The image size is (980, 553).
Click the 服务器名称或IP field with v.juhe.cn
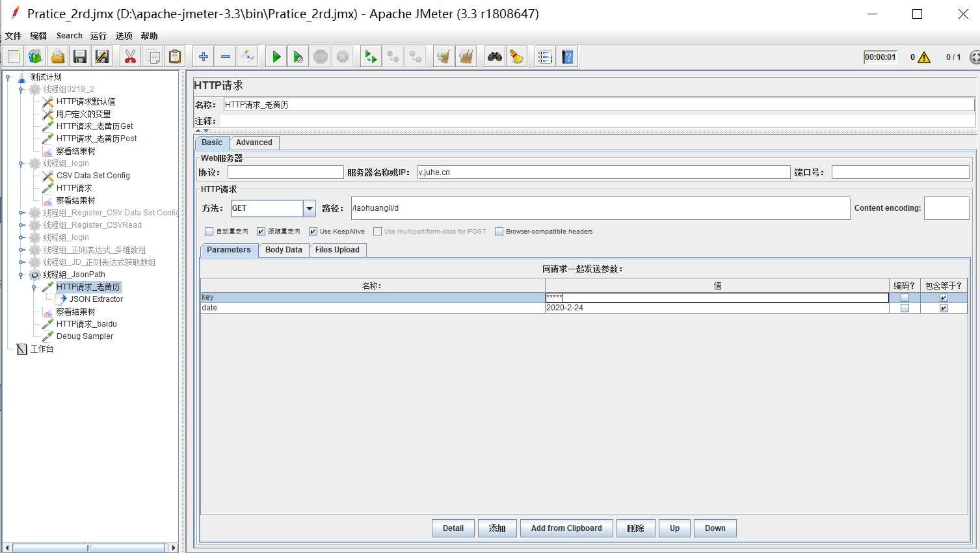click(x=603, y=172)
